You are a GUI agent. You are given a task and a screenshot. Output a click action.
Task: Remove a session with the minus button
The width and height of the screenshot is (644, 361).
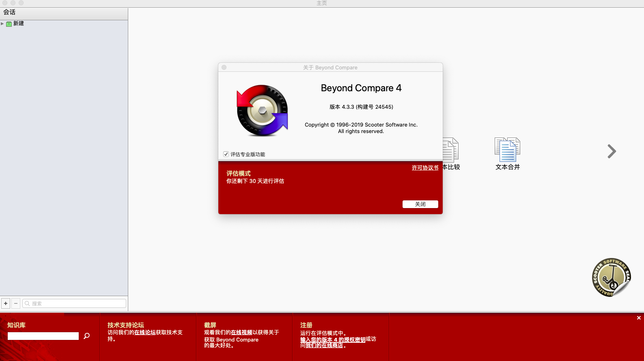16,303
